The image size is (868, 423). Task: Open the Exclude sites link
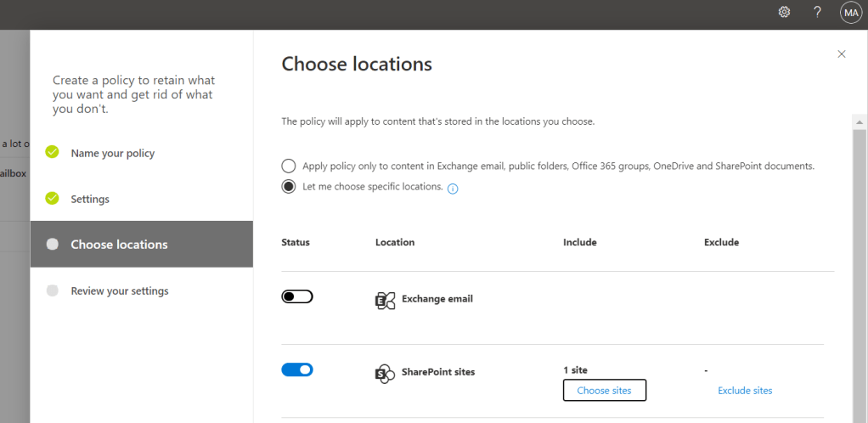point(745,391)
